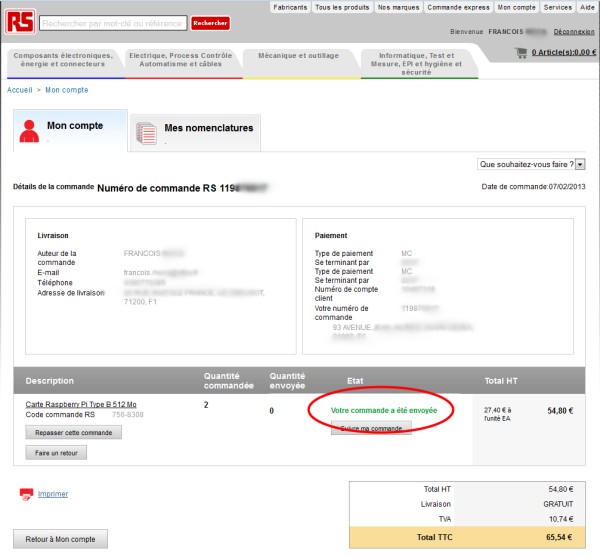Image resolution: width=600 pixels, height=558 pixels.
Task: Click the '27,40 € à l'unité EA' price text
Action: [x=497, y=414]
